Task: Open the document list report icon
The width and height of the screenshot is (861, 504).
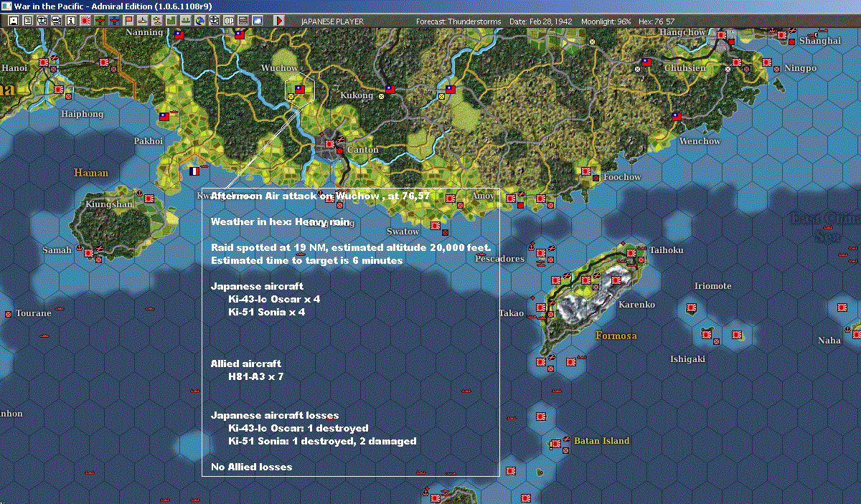Action: tap(28, 21)
